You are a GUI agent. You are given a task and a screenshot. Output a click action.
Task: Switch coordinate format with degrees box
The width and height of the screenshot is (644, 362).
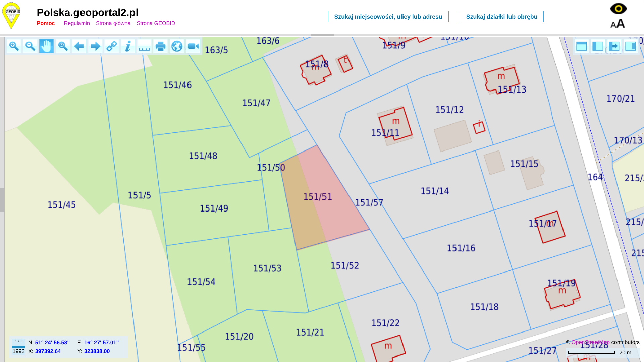(x=18, y=342)
